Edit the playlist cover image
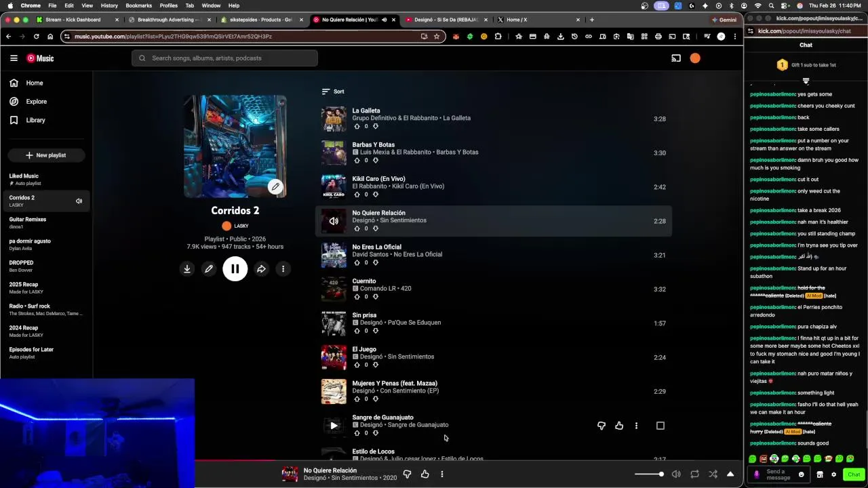This screenshot has height=488, width=868. (x=275, y=186)
